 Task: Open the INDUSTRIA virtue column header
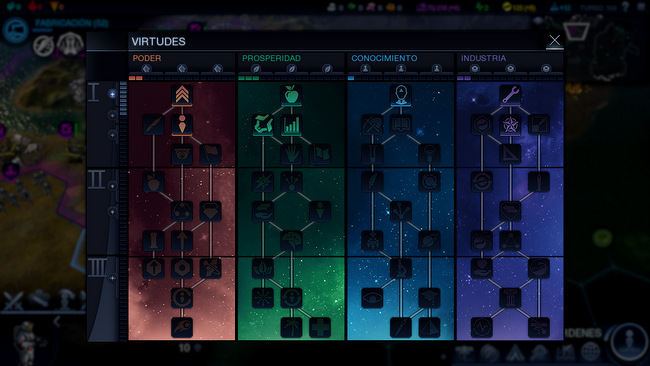click(x=483, y=58)
